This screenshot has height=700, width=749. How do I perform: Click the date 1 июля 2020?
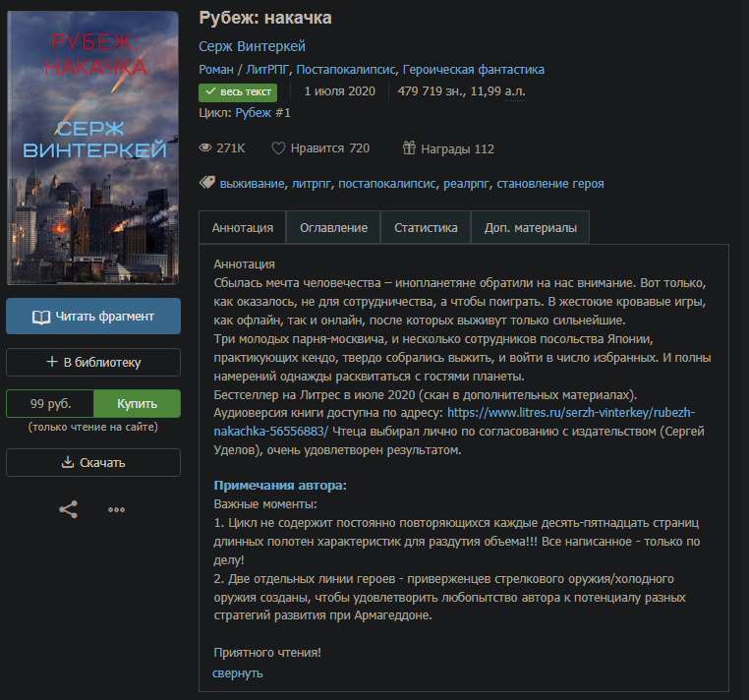point(340,91)
